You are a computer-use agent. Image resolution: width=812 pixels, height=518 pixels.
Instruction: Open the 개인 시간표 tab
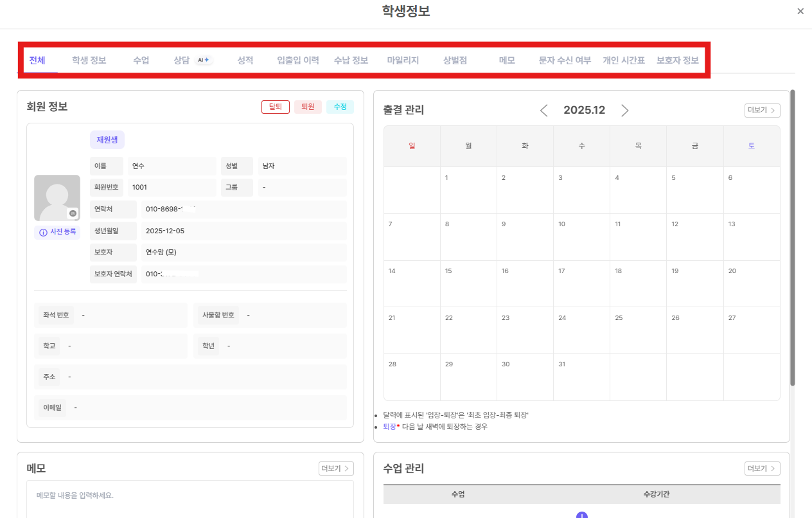point(623,60)
